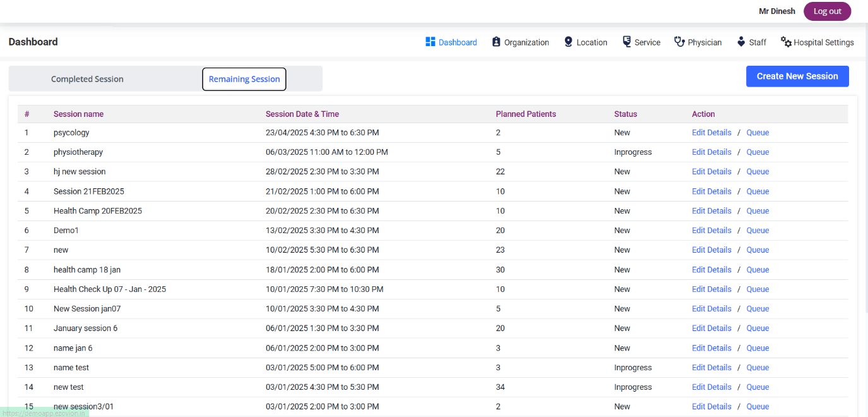Screen dimensions: 868x417
Task: Switch to Completed Session tab
Action: 87,79
